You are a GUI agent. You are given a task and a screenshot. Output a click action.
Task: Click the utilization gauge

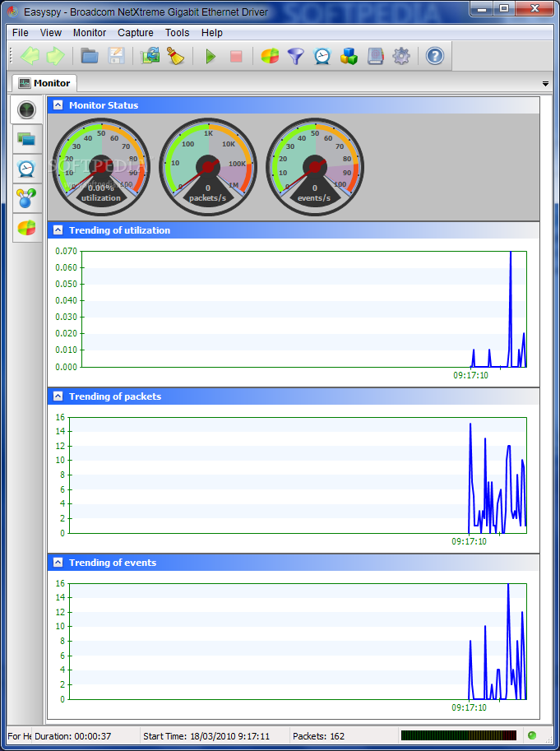coord(101,167)
